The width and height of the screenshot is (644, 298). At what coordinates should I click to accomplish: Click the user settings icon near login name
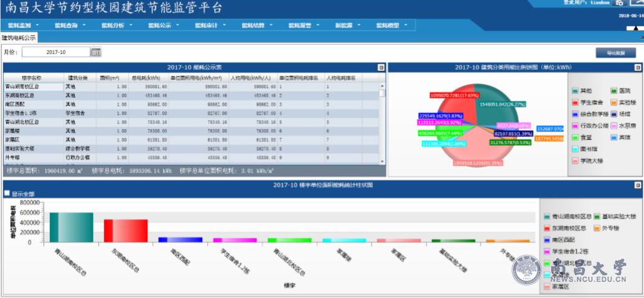(x=618, y=2)
